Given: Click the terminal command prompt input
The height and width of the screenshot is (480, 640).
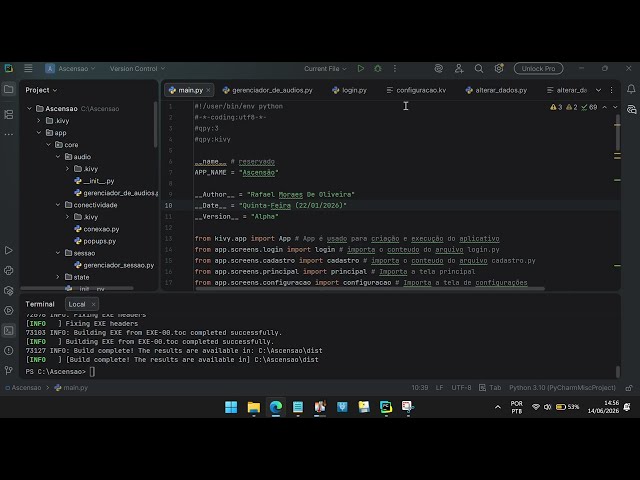Looking at the screenshot, I should [92, 371].
